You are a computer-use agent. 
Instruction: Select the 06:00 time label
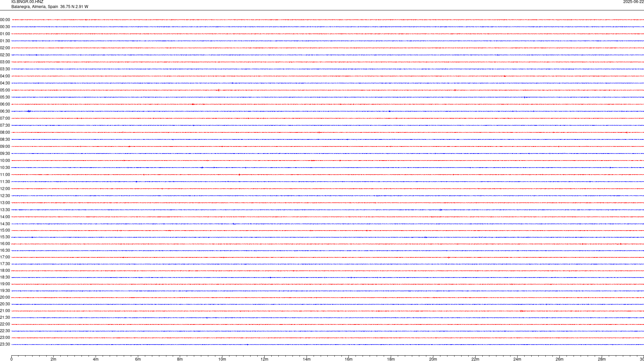point(5,104)
